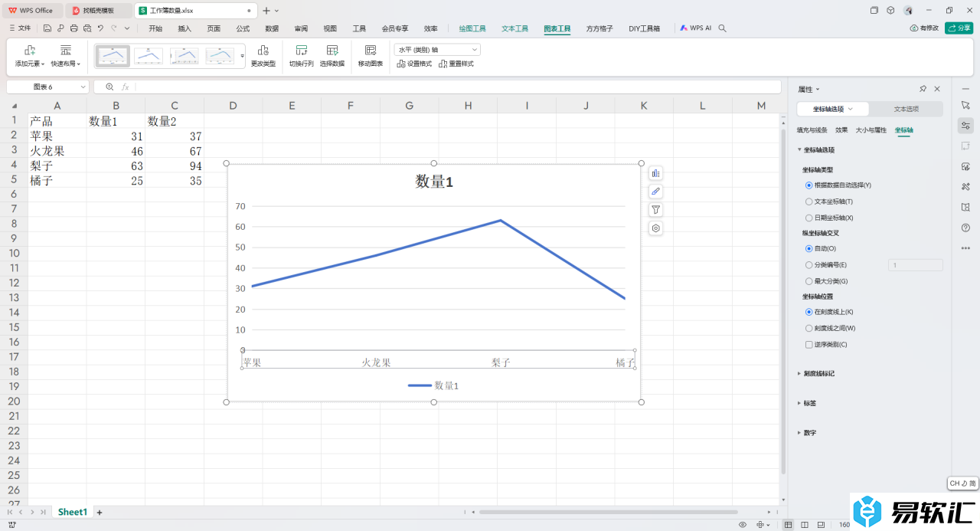The height and width of the screenshot is (531, 980).
Task: Collapse the 坐标轴选项 section
Action: click(816, 150)
